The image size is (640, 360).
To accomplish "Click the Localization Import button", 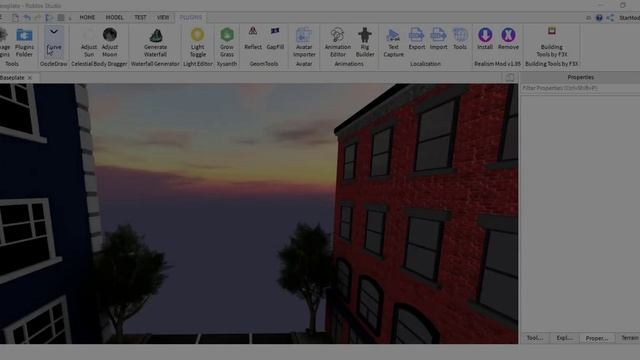I will click(438, 39).
